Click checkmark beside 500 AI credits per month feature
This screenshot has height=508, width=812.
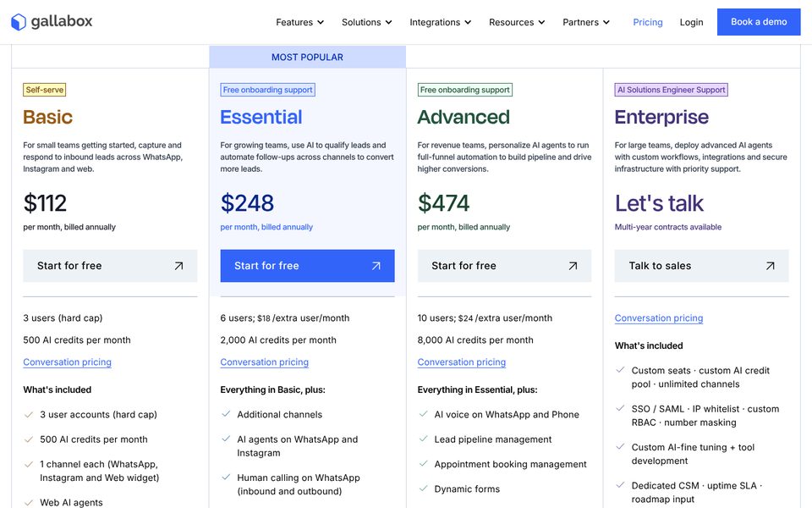point(29,439)
